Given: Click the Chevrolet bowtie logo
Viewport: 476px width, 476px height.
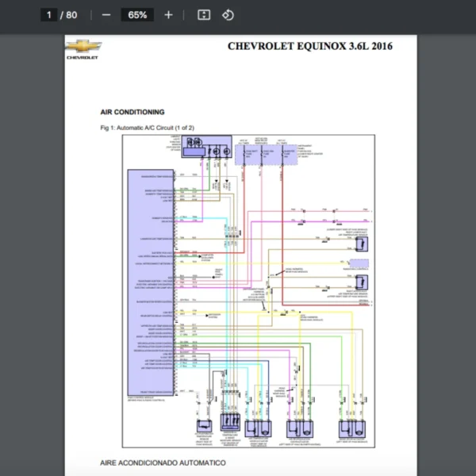Looking at the screenshot, I should (82, 49).
